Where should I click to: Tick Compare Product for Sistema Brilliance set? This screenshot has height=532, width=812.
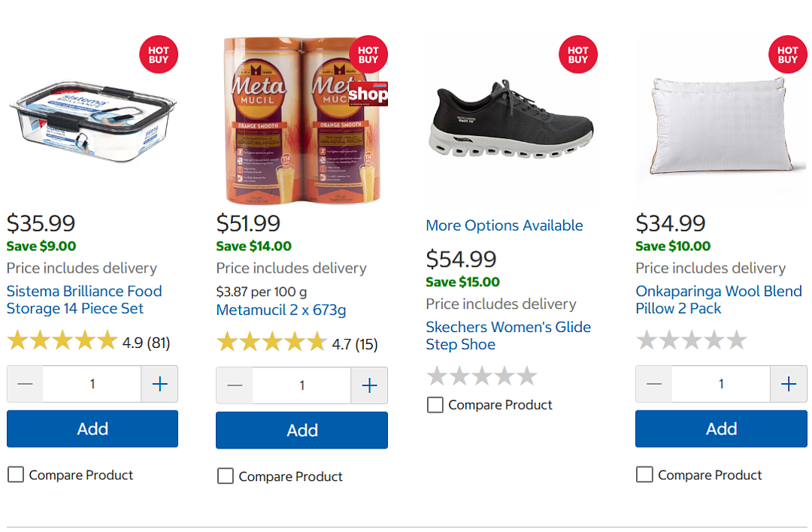tap(16, 475)
